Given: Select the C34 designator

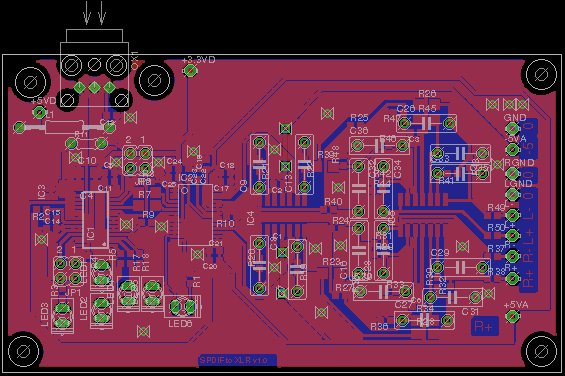Looking at the screenshot, I should pyautogui.click(x=397, y=169).
